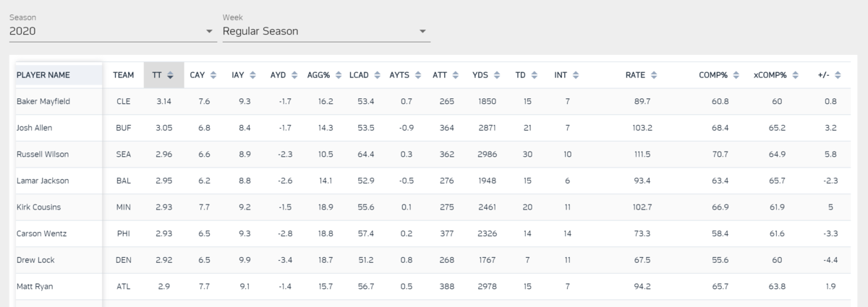The width and height of the screenshot is (868, 307).
Task: Click the Season dropdown arrow
Action: pyautogui.click(x=209, y=32)
